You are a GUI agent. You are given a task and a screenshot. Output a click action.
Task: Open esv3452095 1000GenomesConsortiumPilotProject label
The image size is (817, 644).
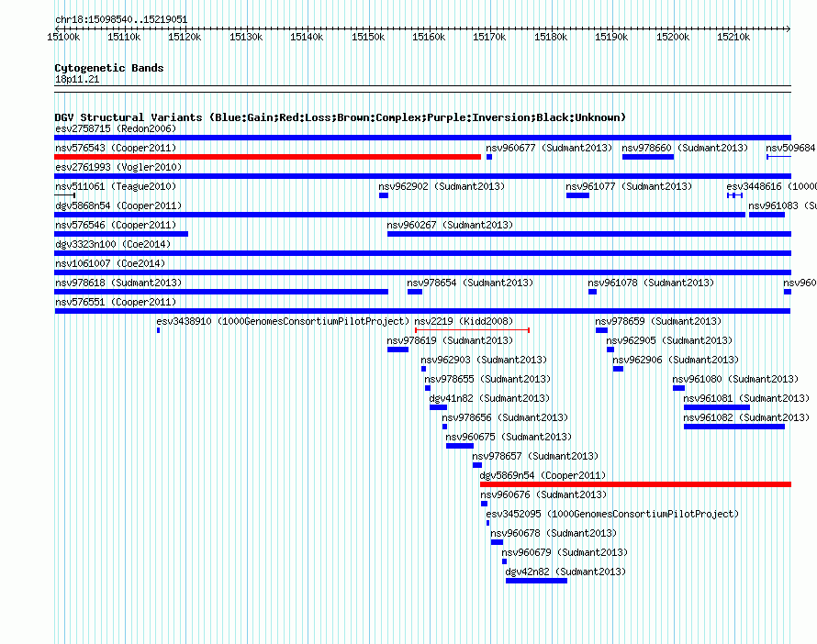click(x=612, y=514)
